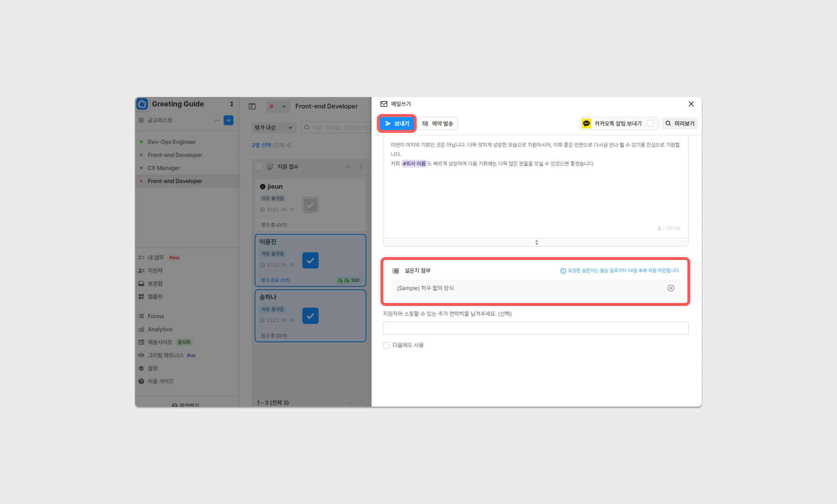The image size is (837, 504).
Task: Click the #회사 이름 variable tag
Action: pyautogui.click(x=414, y=164)
